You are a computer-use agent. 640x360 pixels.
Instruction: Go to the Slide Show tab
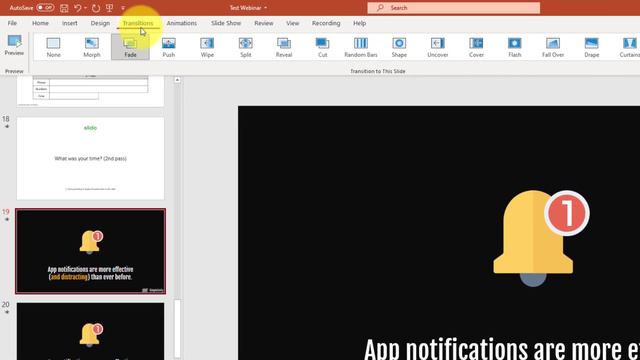226,23
